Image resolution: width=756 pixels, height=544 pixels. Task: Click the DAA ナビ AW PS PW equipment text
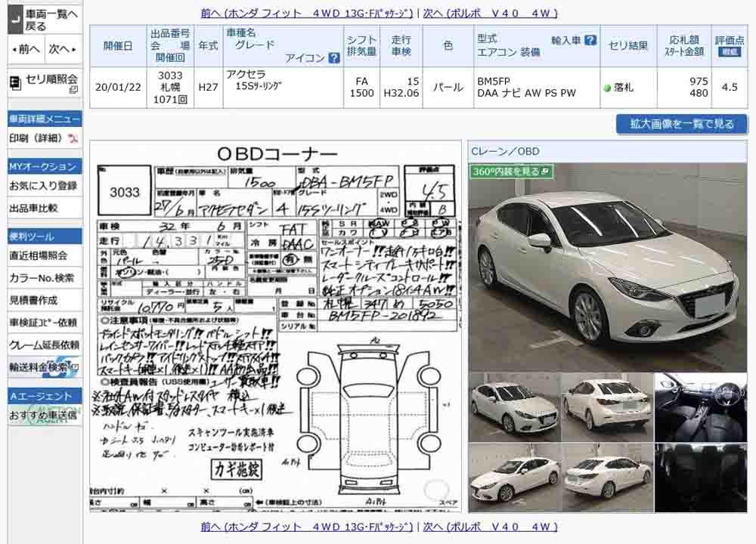pyautogui.click(x=526, y=93)
